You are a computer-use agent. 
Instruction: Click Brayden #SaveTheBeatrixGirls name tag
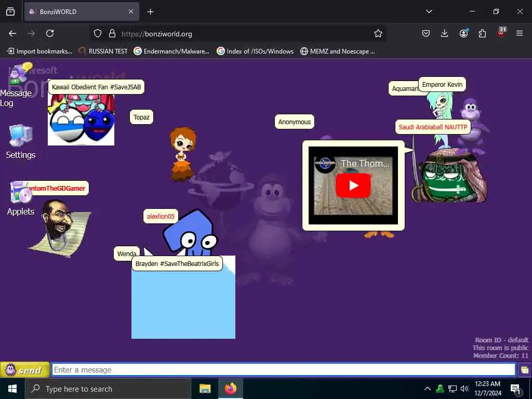pos(177,263)
